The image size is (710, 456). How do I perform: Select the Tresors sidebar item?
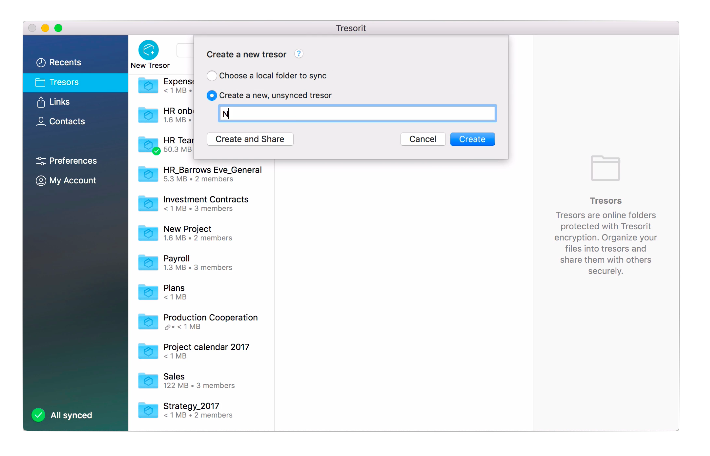pos(76,82)
